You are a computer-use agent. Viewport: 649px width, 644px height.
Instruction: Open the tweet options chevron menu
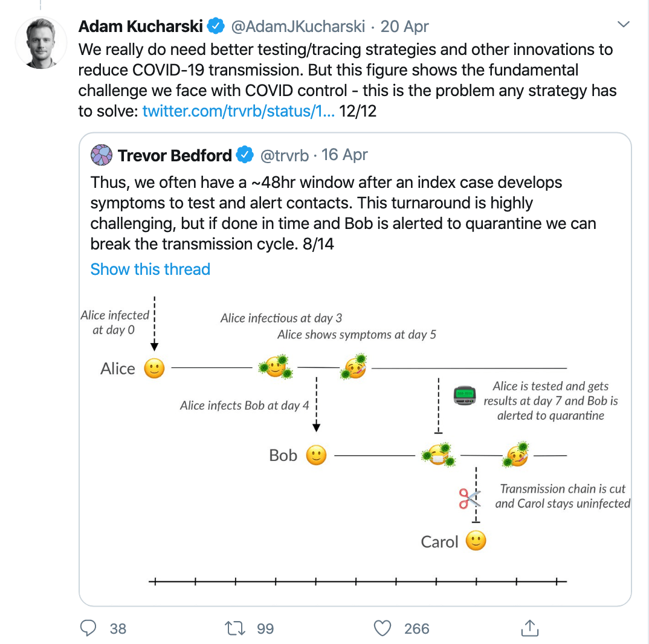[x=623, y=25]
